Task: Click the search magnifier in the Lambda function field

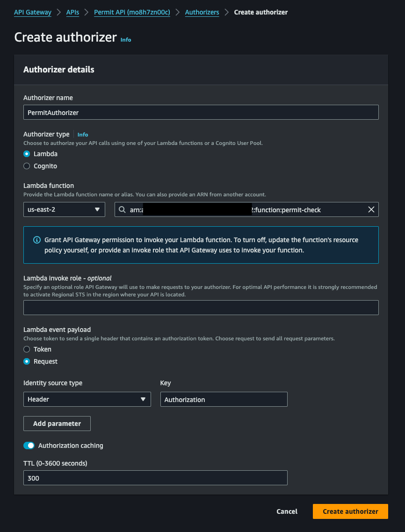Action: coord(122,209)
